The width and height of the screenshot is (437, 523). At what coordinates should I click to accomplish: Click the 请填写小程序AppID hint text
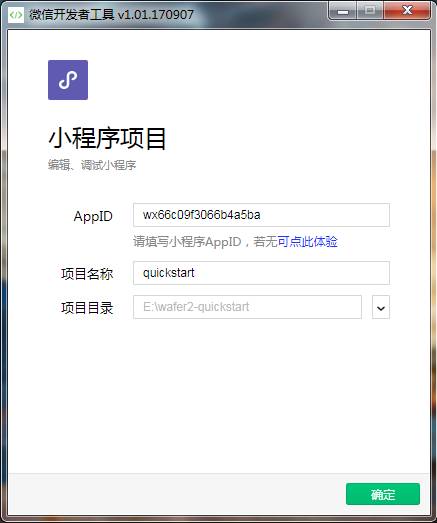187,241
